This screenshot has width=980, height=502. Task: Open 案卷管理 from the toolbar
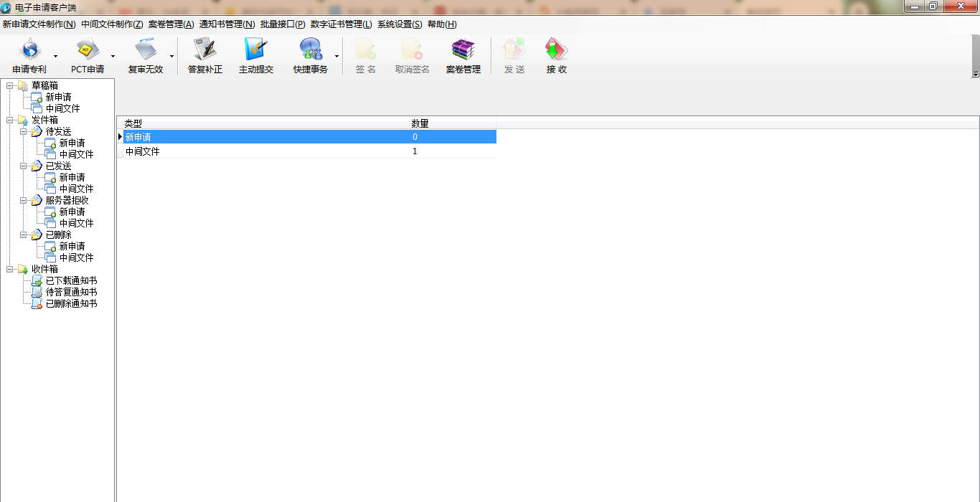[463, 55]
